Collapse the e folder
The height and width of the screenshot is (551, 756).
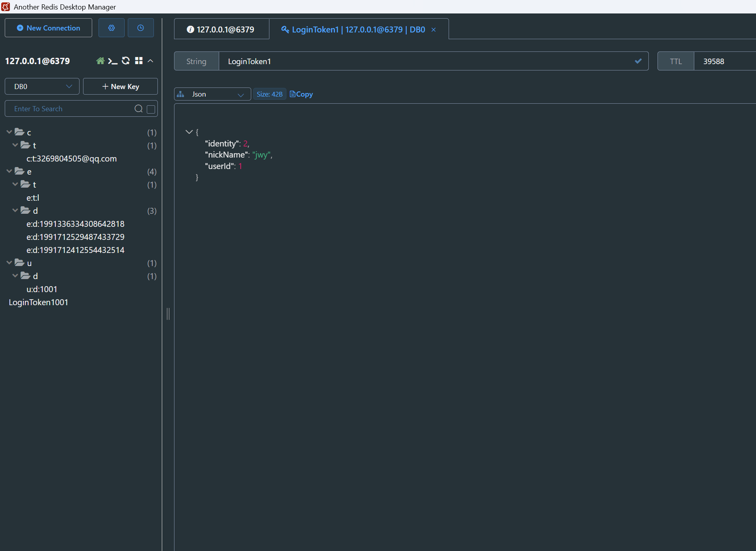pyautogui.click(x=9, y=171)
